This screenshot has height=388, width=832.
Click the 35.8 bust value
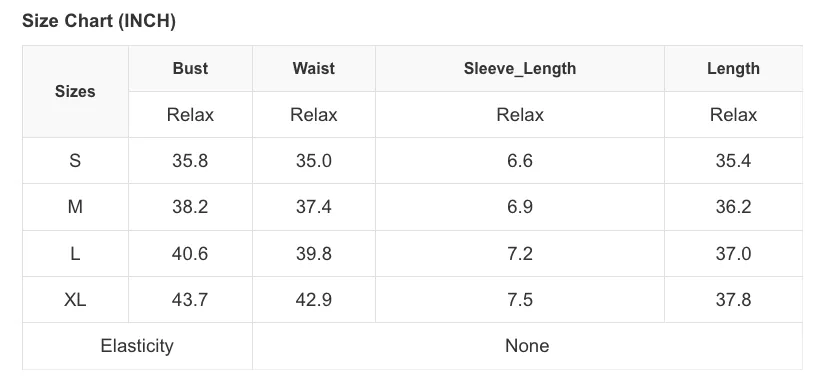(190, 160)
